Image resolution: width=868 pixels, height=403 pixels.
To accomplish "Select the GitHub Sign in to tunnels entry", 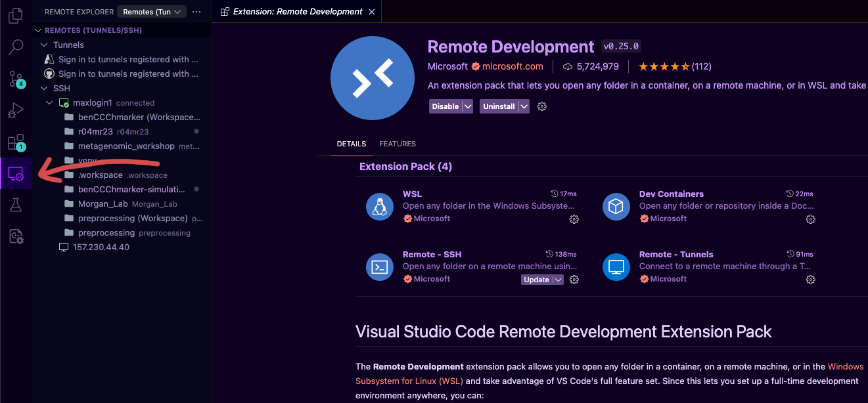I will tap(122, 74).
